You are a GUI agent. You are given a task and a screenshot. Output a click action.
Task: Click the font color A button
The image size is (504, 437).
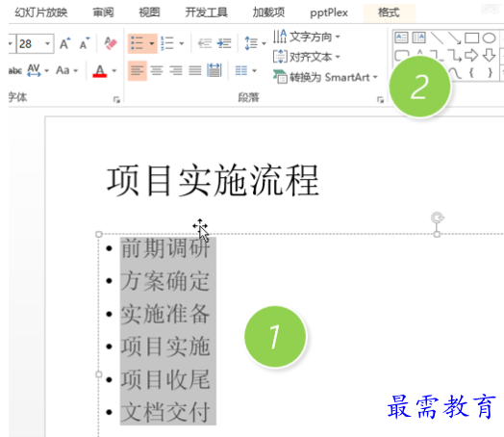100,70
